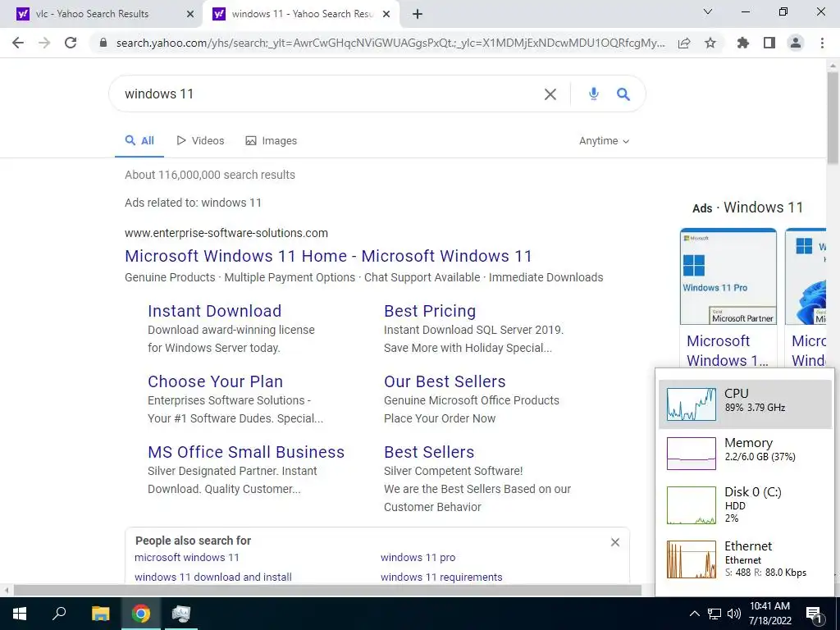Open the Extensions puzzle icon
Viewport: 840px width, 630px height.
pos(743,43)
